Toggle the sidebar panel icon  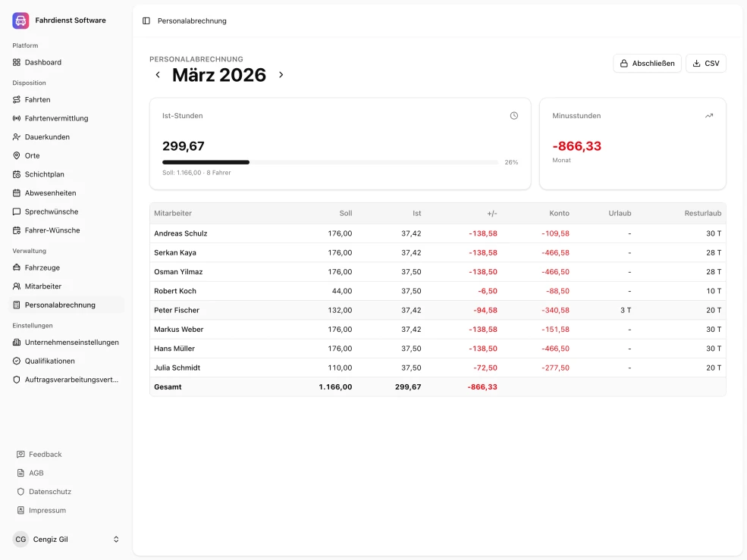pyautogui.click(x=146, y=21)
